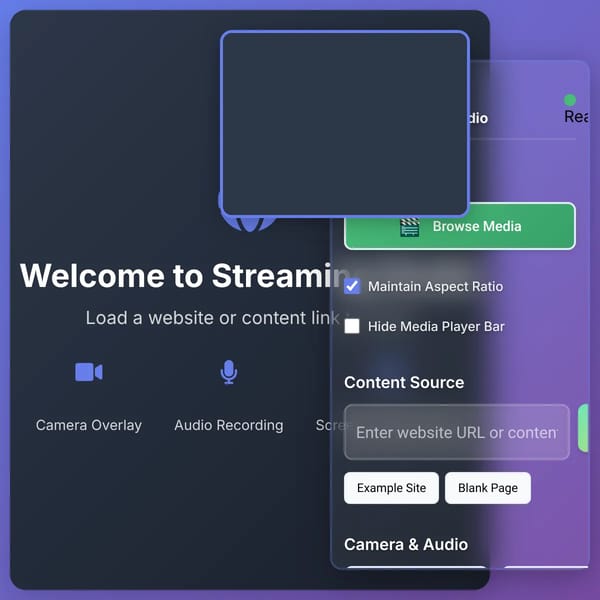Click the Audio Recording label
600x600 pixels.
pyautogui.click(x=229, y=425)
